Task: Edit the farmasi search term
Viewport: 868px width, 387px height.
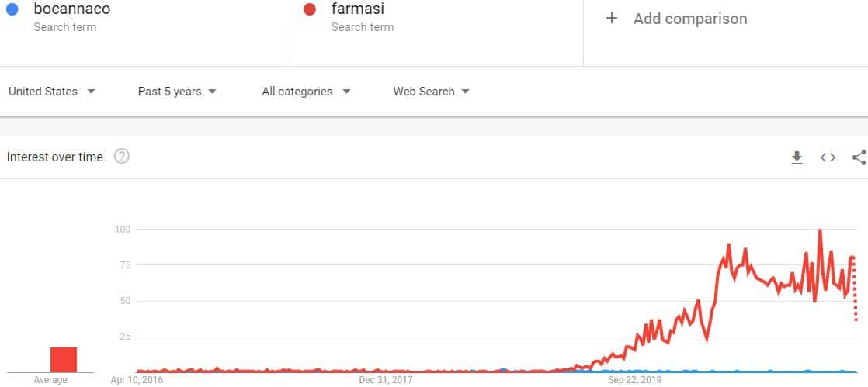Action: tap(358, 9)
